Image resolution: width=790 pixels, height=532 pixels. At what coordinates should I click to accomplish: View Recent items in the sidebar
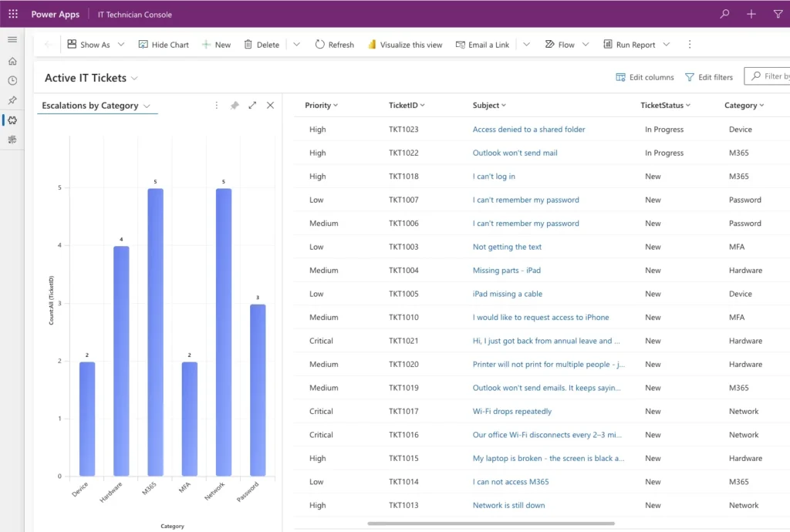pos(12,80)
